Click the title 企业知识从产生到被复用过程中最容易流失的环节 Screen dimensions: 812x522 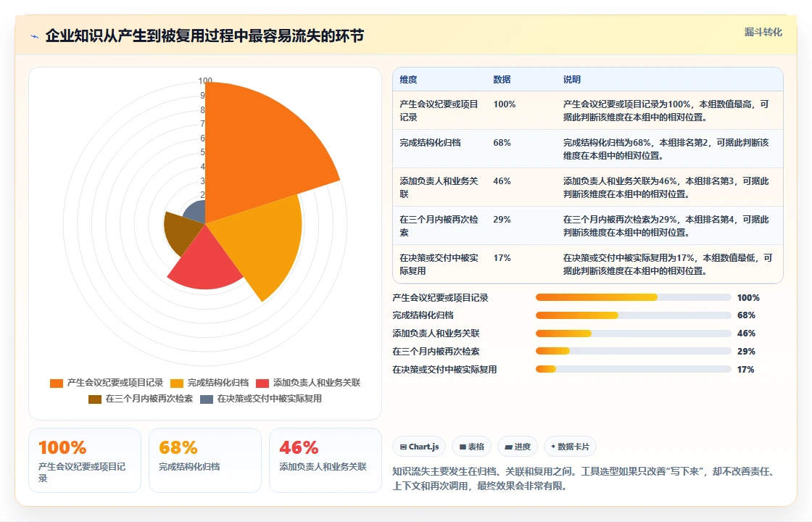[x=204, y=36]
